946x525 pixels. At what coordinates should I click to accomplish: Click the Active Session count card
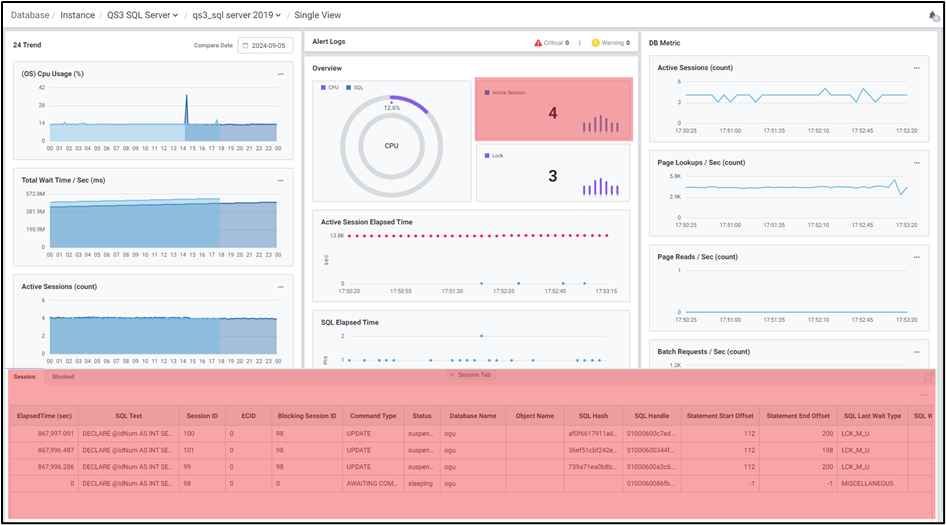point(553,109)
